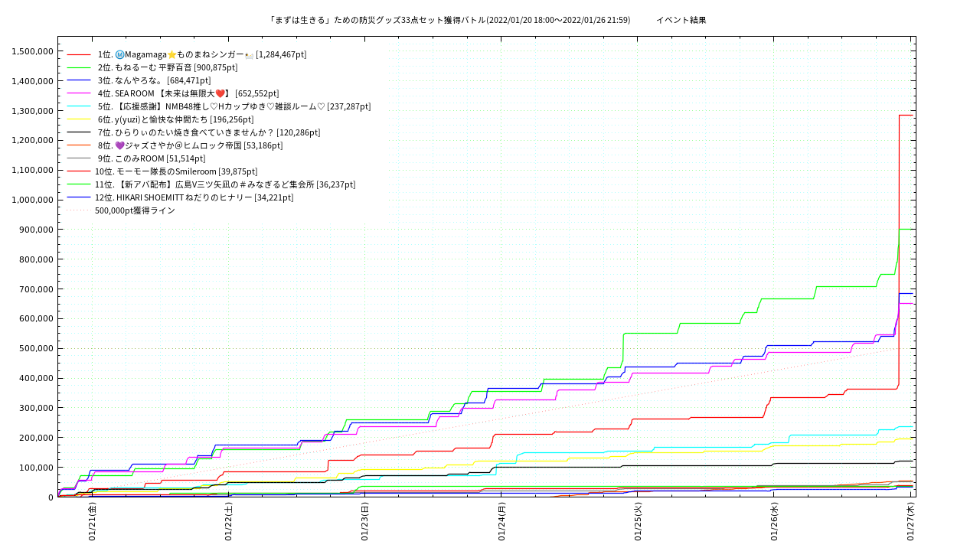Click the 500,000 label on the y-axis
Screen dimensions: 980x551
[x=35, y=349]
